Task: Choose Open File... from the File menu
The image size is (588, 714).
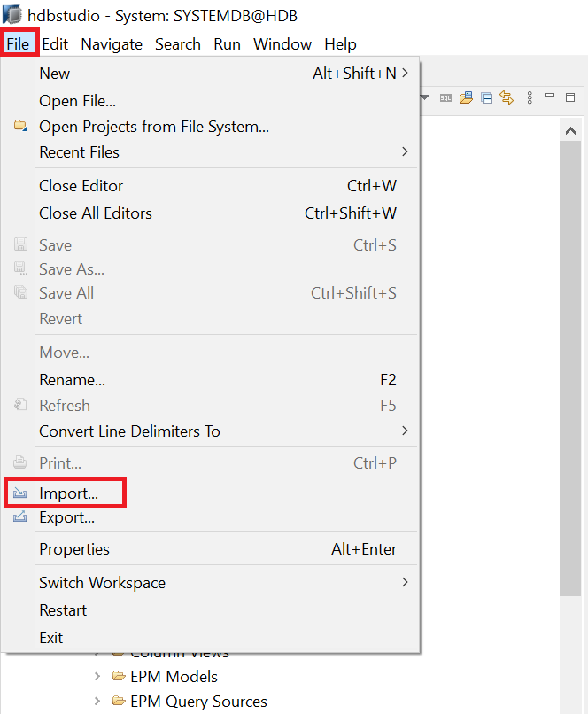Action: pos(77,102)
